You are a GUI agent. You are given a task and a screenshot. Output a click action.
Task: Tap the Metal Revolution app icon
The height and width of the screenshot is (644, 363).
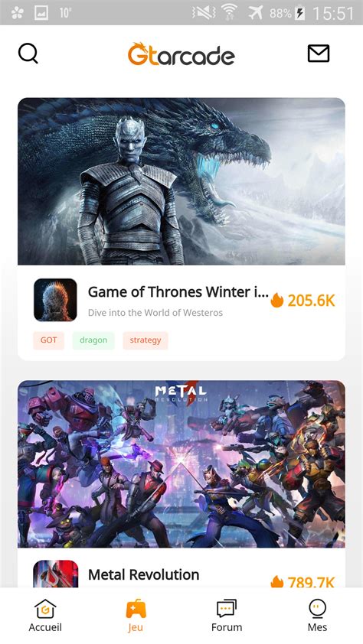click(x=55, y=574)
